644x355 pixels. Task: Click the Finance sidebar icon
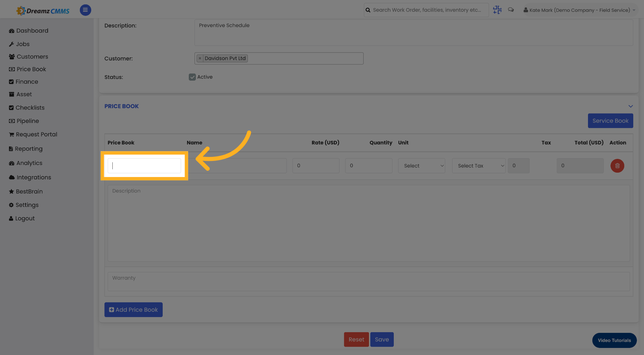(11, 82)
